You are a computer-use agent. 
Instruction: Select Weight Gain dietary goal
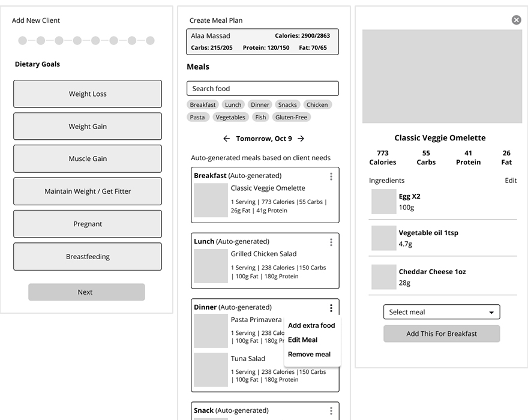click(88, 127)
